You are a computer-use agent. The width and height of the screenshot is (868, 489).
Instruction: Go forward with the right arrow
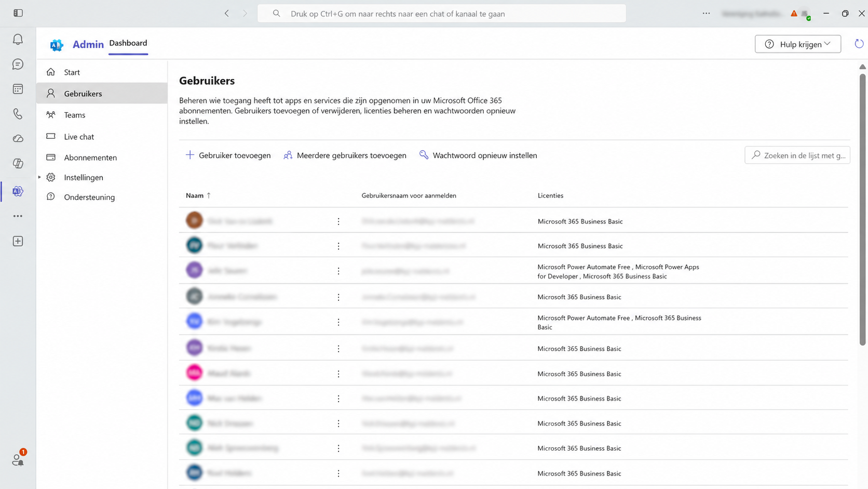coord(245,14)
